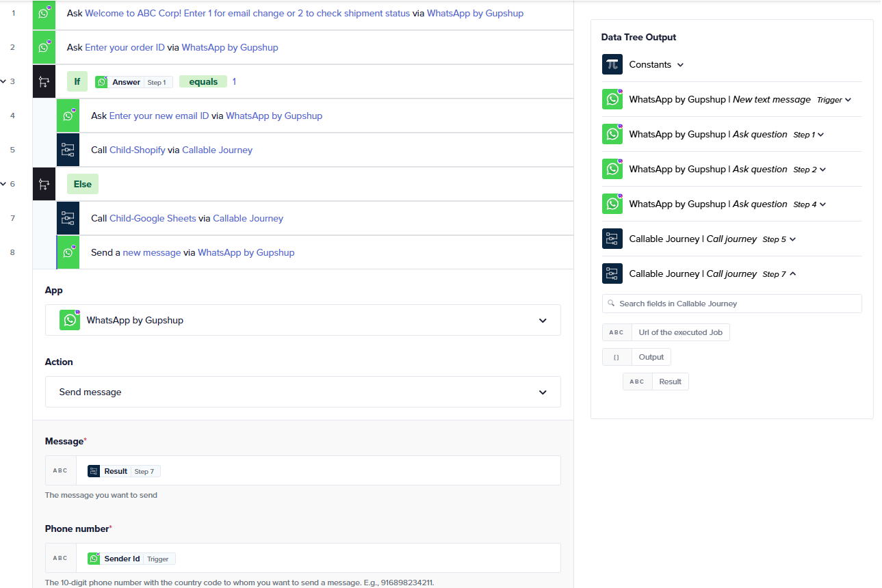Collapse step 3 using its row chevron
The height and width of the screenshot is (588, 882).
(3, 81)
